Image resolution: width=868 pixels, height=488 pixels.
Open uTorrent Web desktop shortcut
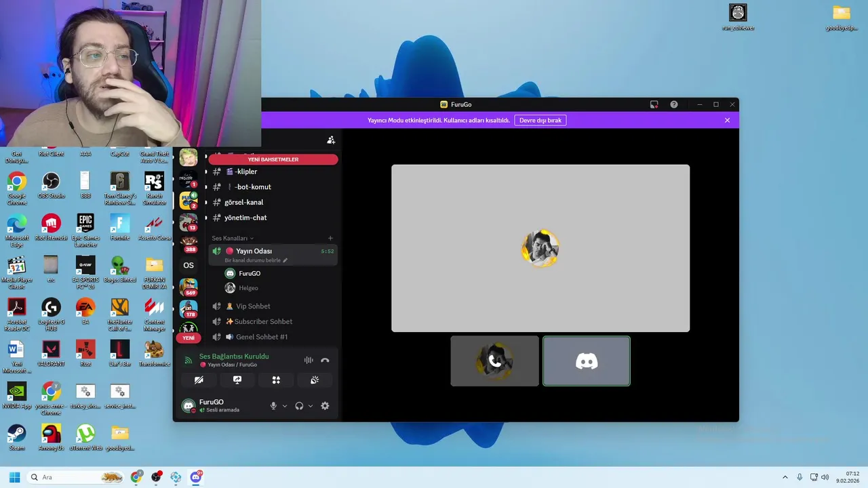tap(85, 438)
